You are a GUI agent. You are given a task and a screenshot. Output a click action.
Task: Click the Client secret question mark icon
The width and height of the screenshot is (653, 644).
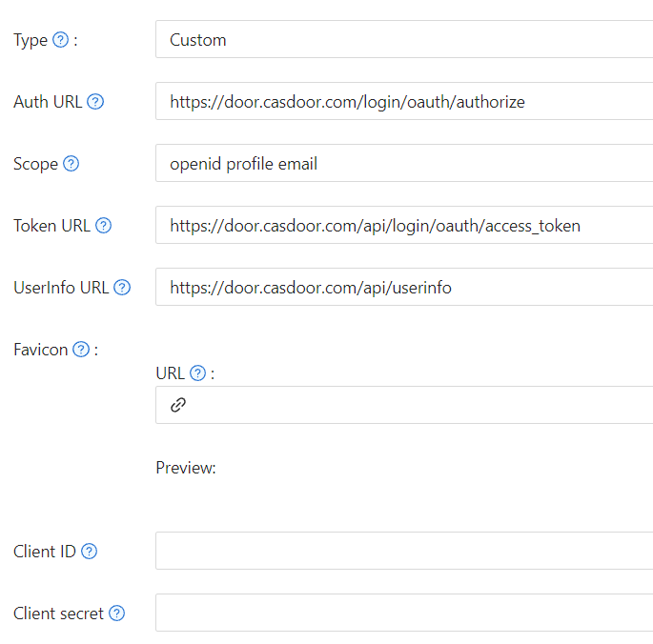(x=116, y=614)
